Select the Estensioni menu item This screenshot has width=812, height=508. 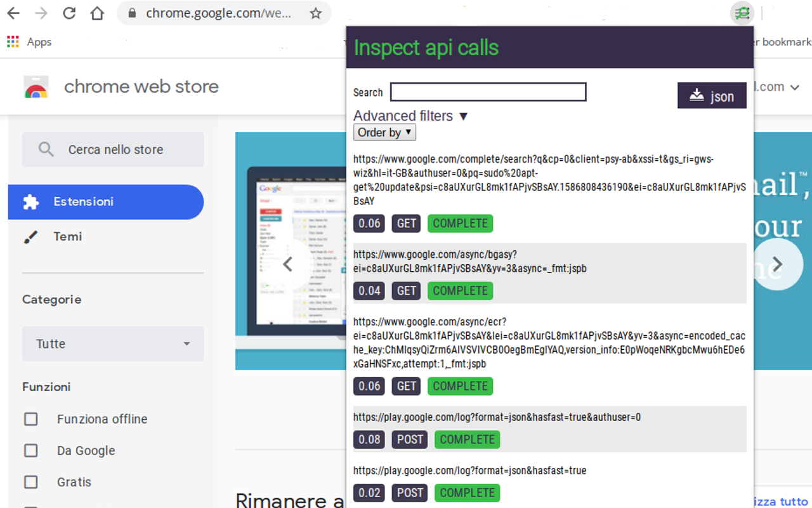click(x=106, y=202)
